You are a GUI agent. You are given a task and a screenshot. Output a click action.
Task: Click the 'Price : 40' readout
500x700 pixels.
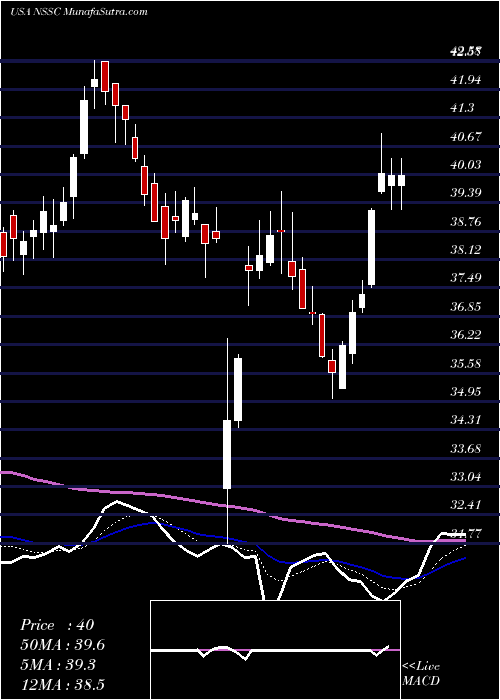(58, 625)
